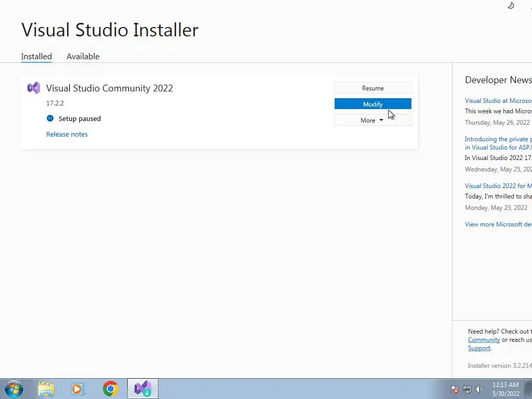This screenshot has width=532, height=399.
Task: Click the Installer version text
Action: [x=499, y=365]
